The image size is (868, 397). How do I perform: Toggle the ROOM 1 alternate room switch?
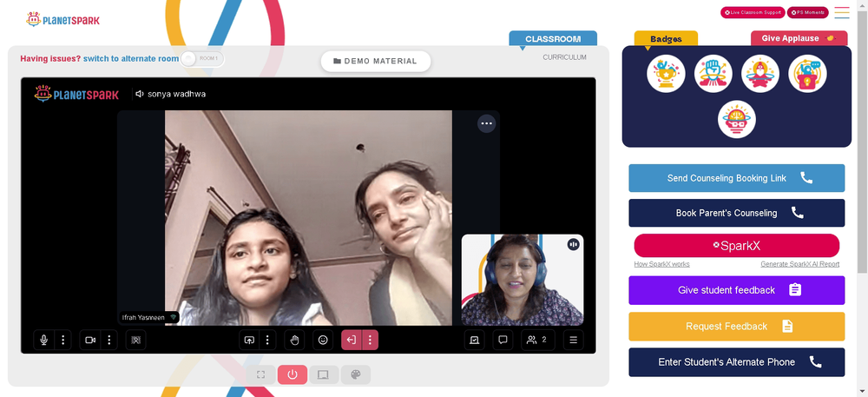coord(202,59)
